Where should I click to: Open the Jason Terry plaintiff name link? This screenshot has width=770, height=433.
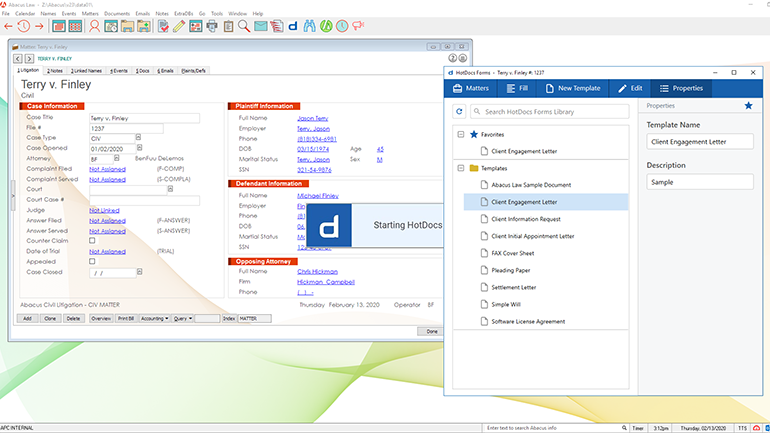click(313, 118)
